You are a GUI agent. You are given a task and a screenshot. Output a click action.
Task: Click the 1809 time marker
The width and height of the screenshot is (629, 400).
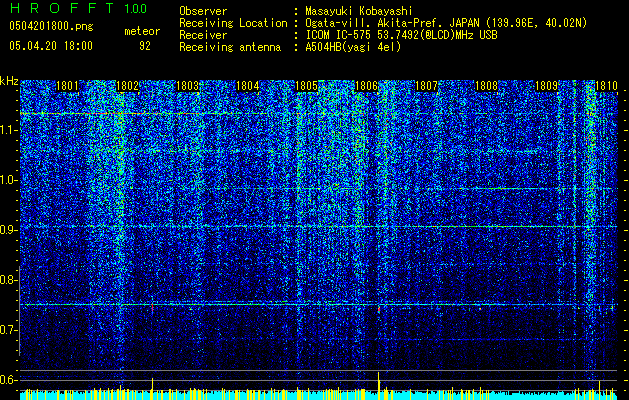(x=546, y=86)
